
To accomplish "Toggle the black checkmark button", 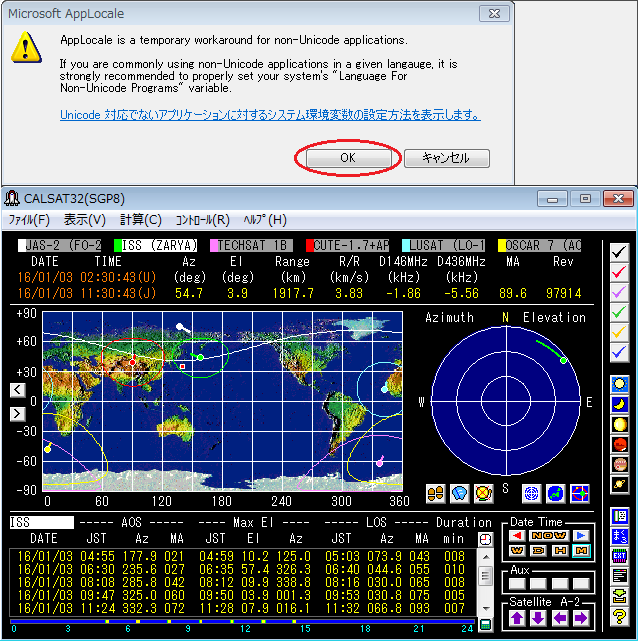I will 620,252.
